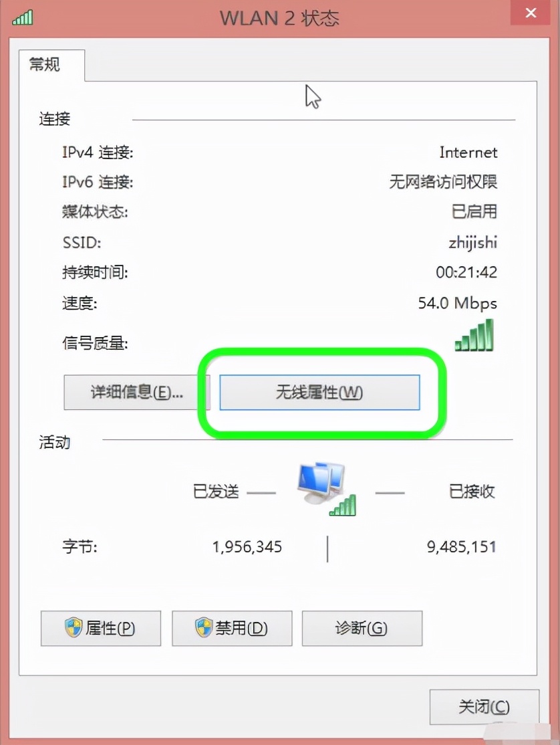Click the green signal quality bars icon
The height and width of the screenshot is (745, 560).
[x=474, y=335]
